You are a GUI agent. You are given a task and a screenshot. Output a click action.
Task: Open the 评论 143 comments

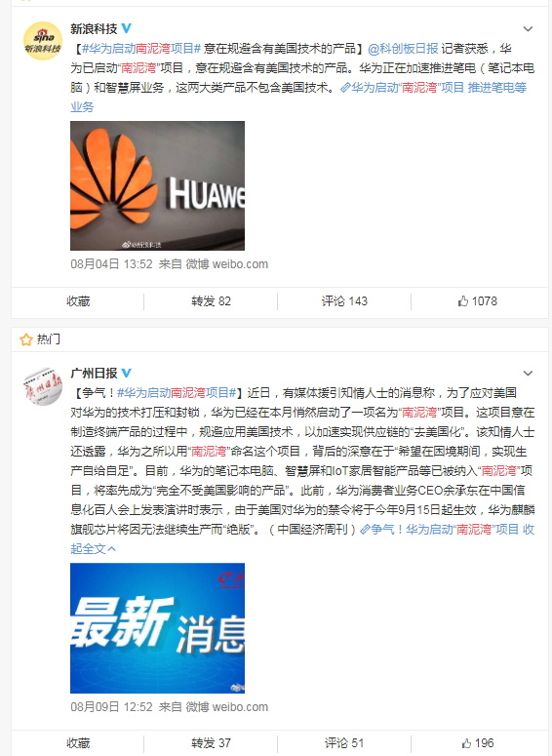click(344, 301)
